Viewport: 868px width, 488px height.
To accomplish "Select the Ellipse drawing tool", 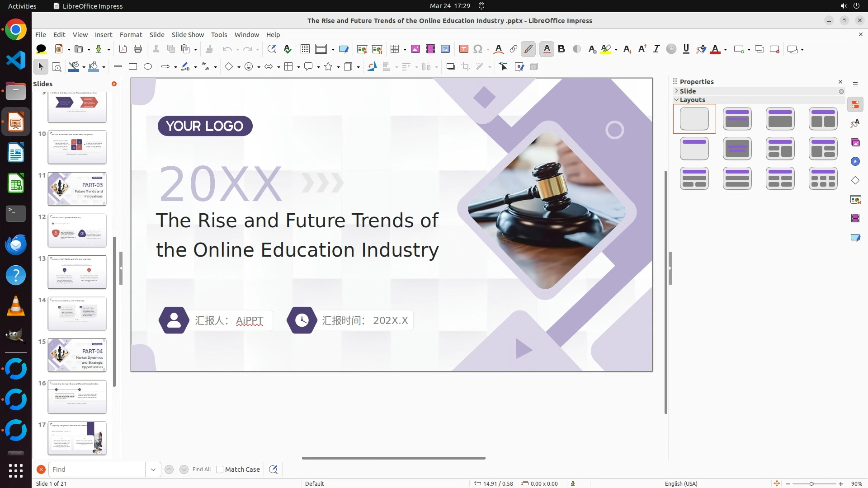I will point(148,67).
